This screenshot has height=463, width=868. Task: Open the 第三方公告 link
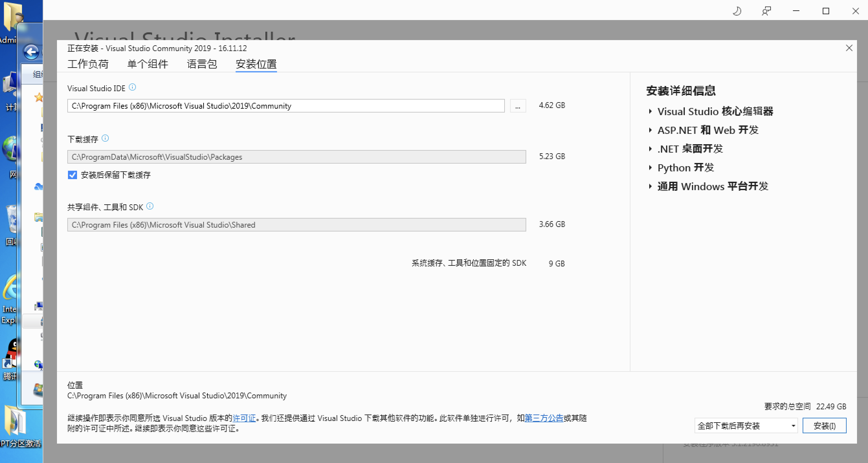544,418
